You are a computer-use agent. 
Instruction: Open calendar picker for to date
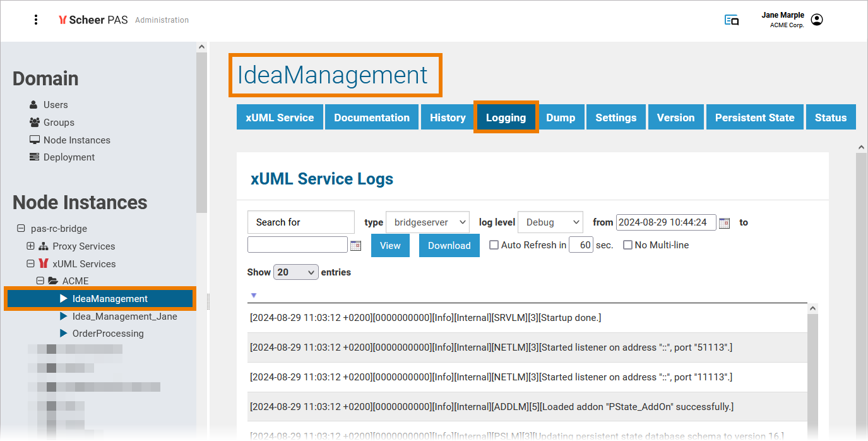coord(356,246)
